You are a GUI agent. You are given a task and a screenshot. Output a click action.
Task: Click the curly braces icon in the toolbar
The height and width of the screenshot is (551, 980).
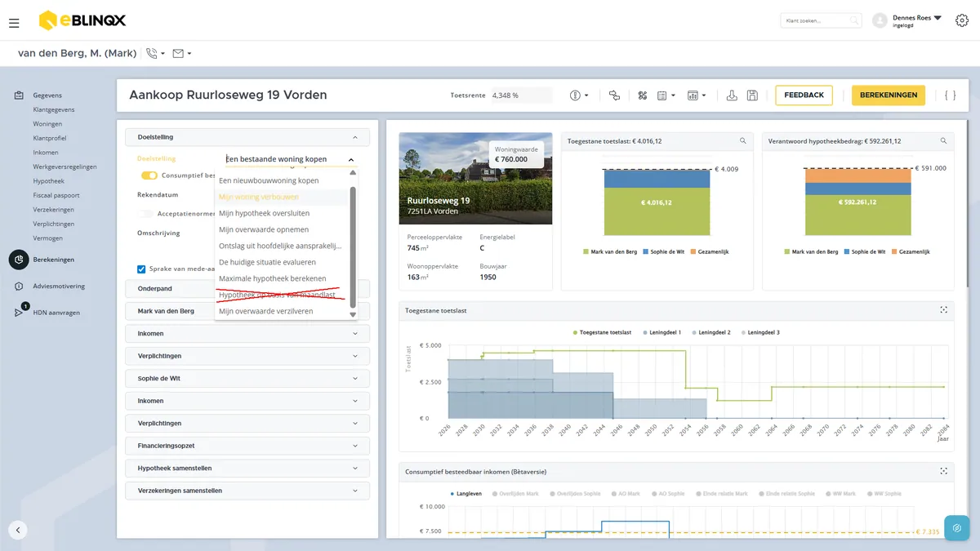[x=950, y=96]
